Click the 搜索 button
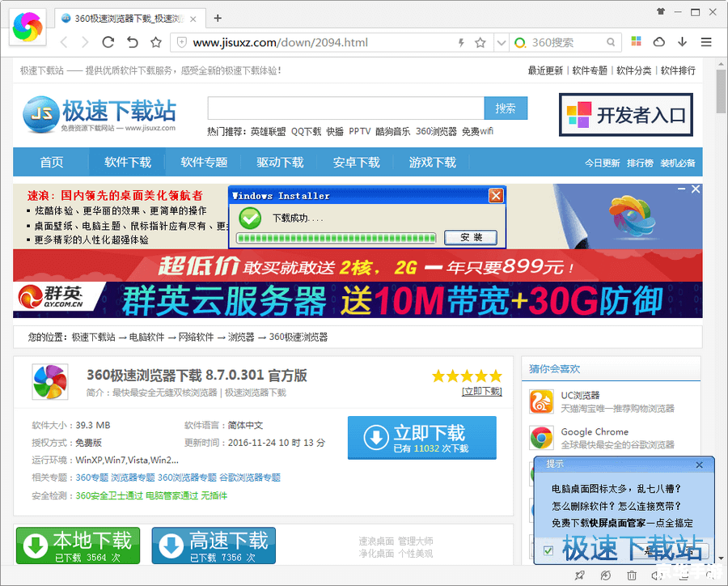The height and width of the screenshot is (586, 728). [506, 108]
